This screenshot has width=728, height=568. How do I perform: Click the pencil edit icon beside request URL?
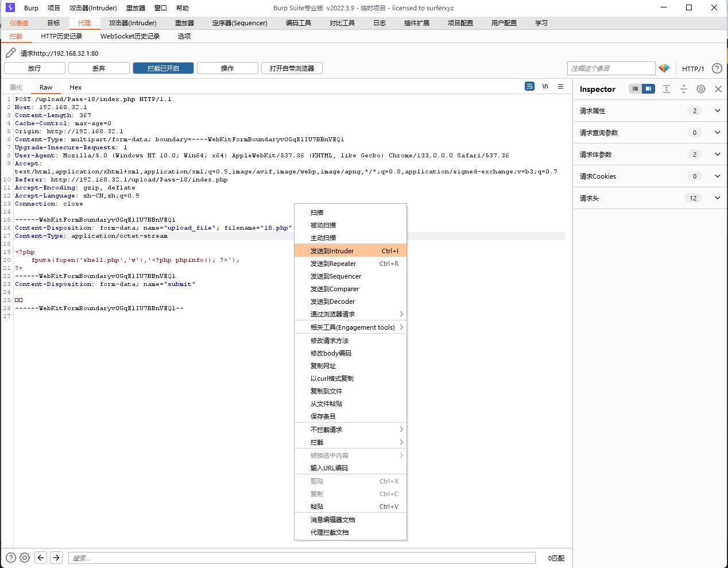coord(11,53)
